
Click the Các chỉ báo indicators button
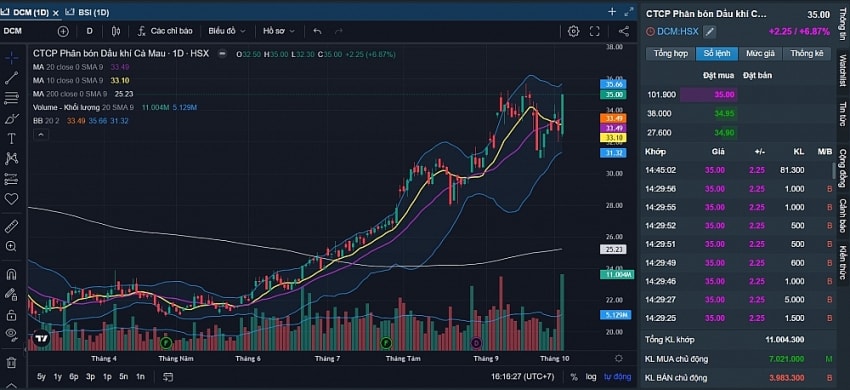165,31
